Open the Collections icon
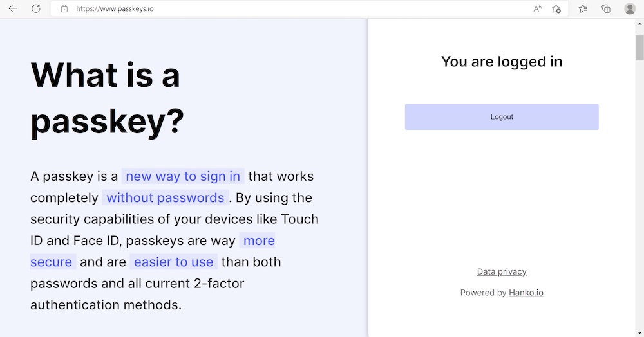 606,8
